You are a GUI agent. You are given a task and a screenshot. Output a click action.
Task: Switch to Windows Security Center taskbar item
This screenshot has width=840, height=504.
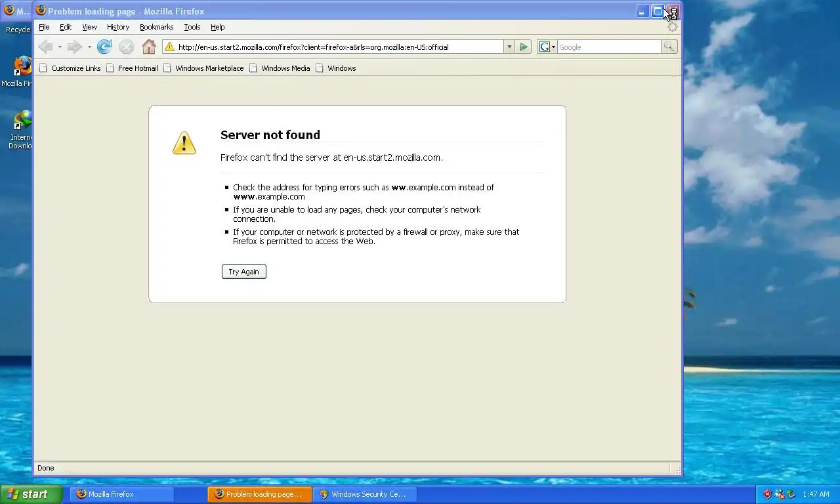point(366,494)
